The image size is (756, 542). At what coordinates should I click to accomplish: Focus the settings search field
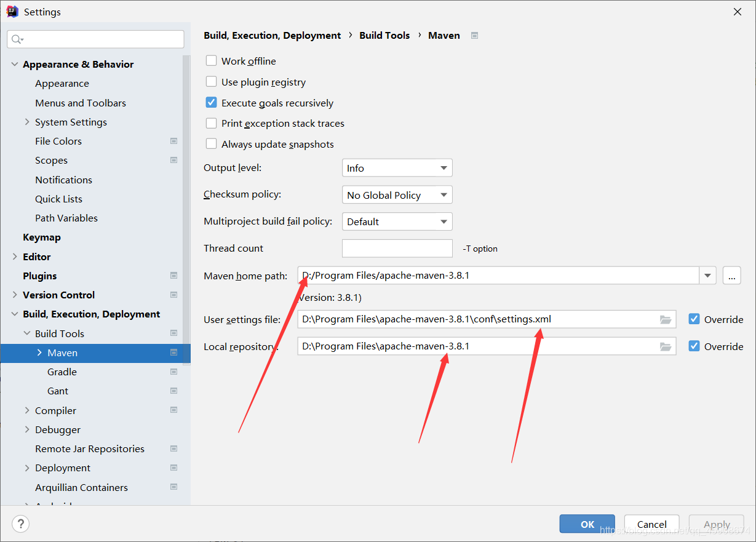(x=95, y=39)
